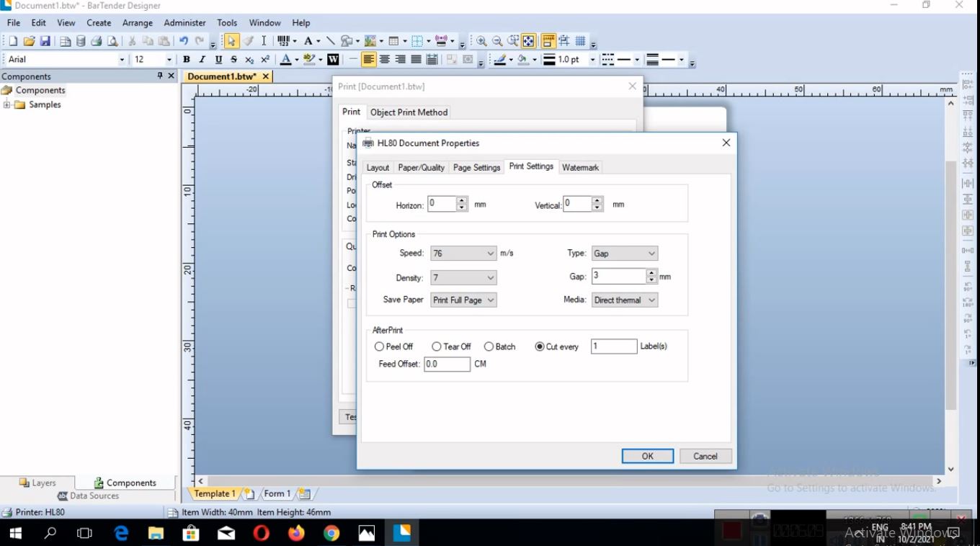This screenshot has width=980, height=546.
Task: Open the Administer menu
Action: click(184, 22)
